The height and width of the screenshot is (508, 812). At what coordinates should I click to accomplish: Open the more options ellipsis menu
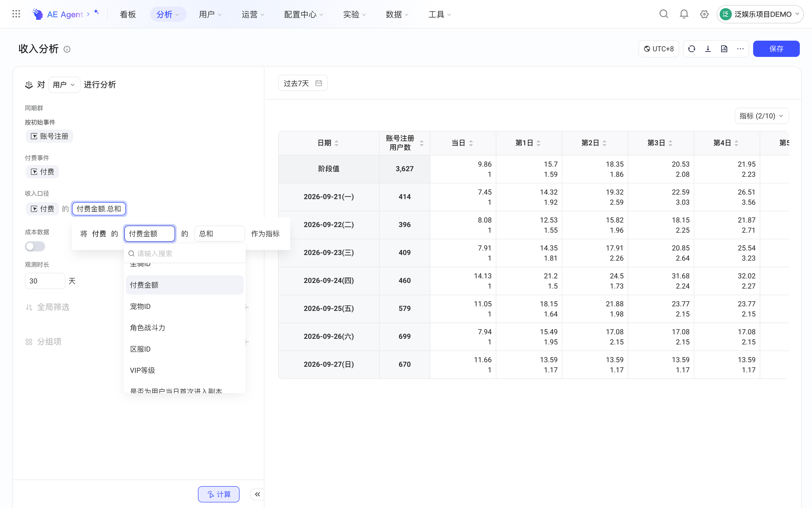(740, 49)
